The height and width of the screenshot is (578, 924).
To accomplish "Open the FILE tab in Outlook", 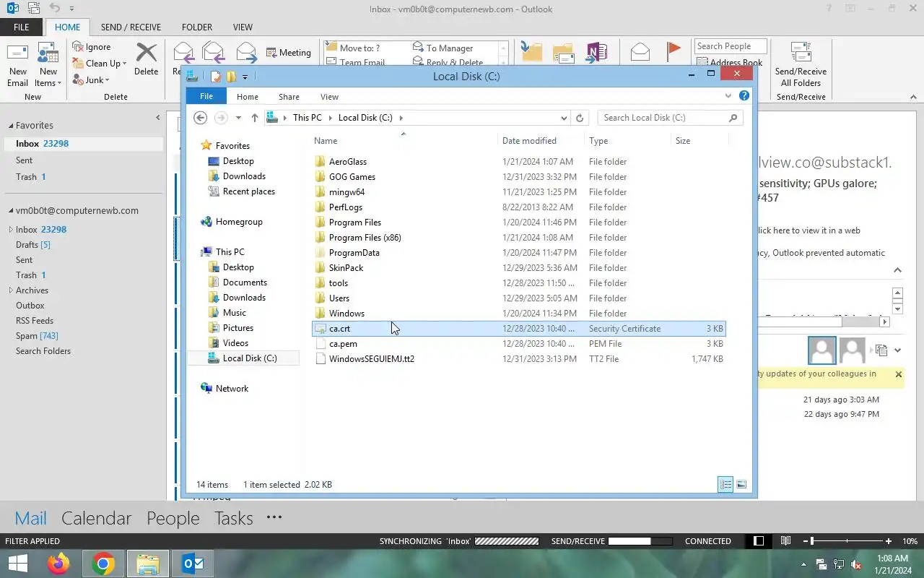I will (x=22, y=27).
